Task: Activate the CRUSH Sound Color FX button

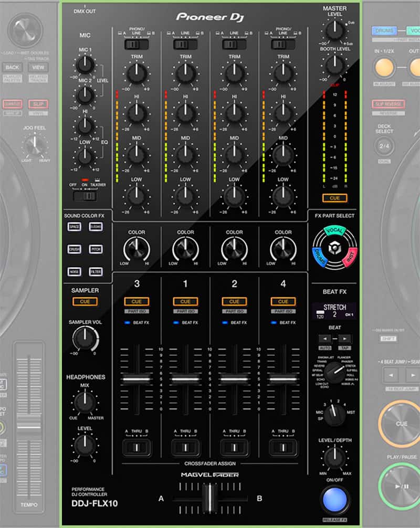Action: (x=74, y=249)
